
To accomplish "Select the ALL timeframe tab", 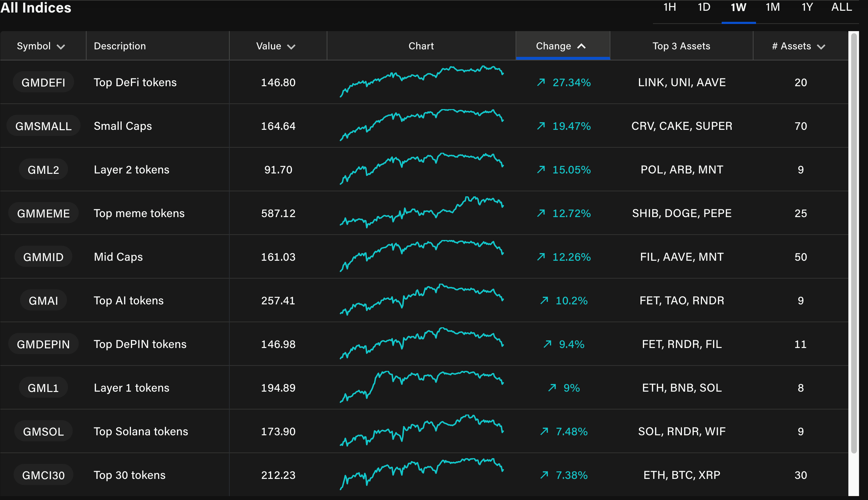I will 841,8.
